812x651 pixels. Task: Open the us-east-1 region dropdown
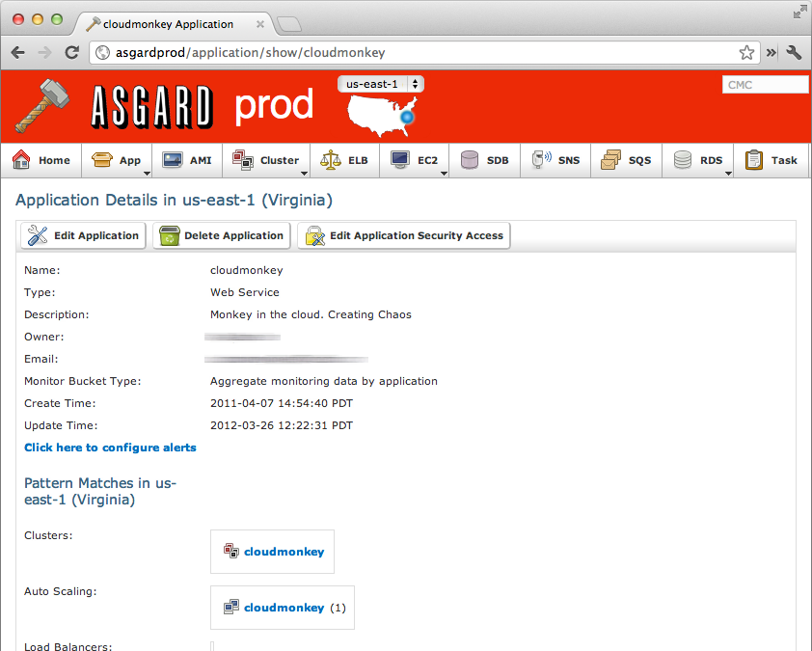click(x=381, y=84)
